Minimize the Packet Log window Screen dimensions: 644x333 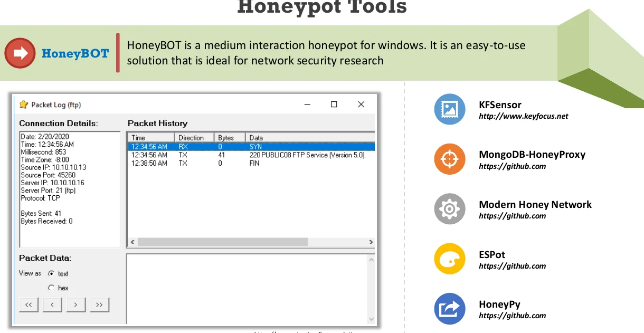[x=307, y=104]
